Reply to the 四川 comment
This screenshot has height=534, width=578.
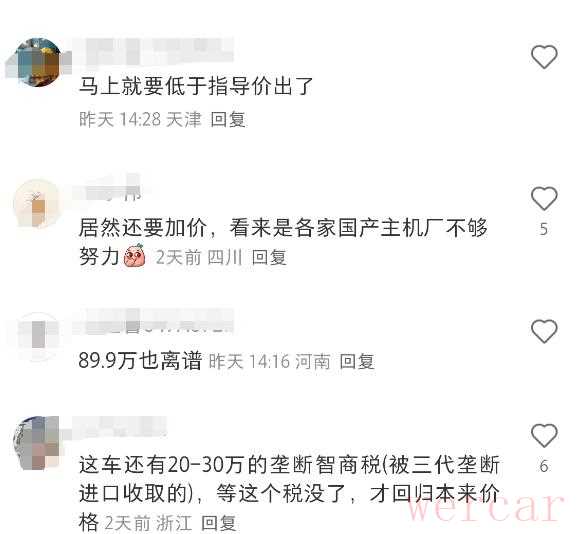(269, 257)
